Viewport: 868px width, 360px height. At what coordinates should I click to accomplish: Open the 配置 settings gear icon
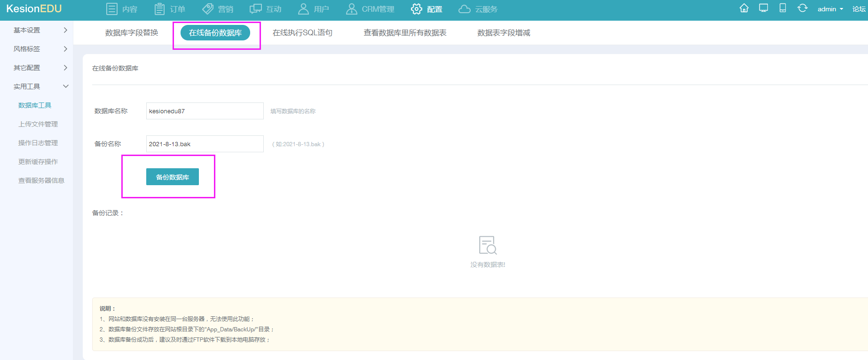tap(417, 9)
